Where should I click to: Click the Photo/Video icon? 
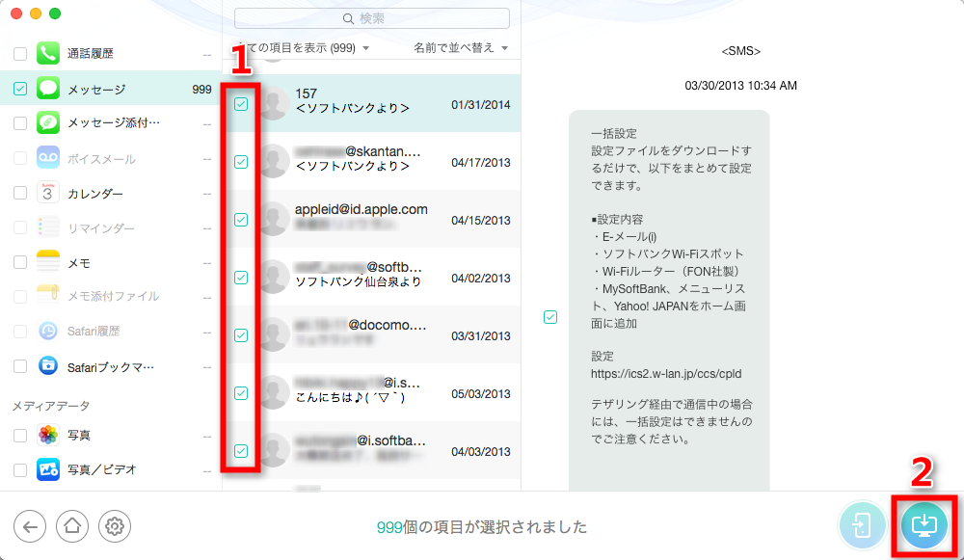click(x=48, y=469)
